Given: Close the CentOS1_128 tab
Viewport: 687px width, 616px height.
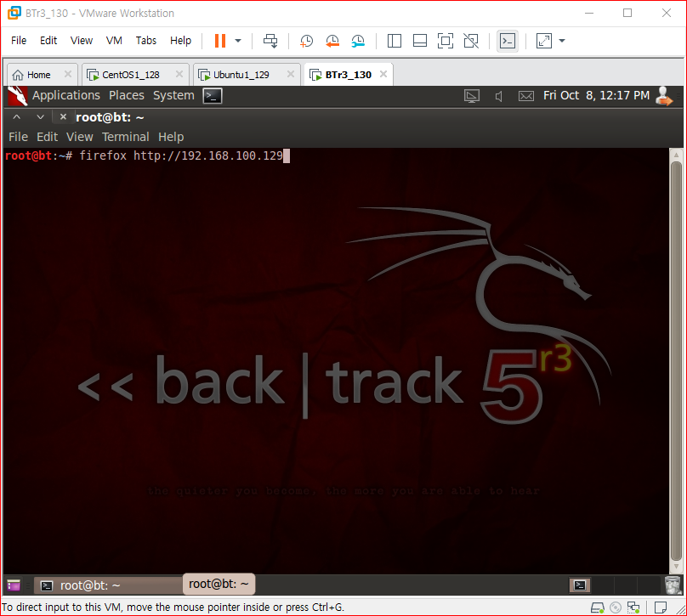Looking at the screenshot, I should [x=179, y=75].
